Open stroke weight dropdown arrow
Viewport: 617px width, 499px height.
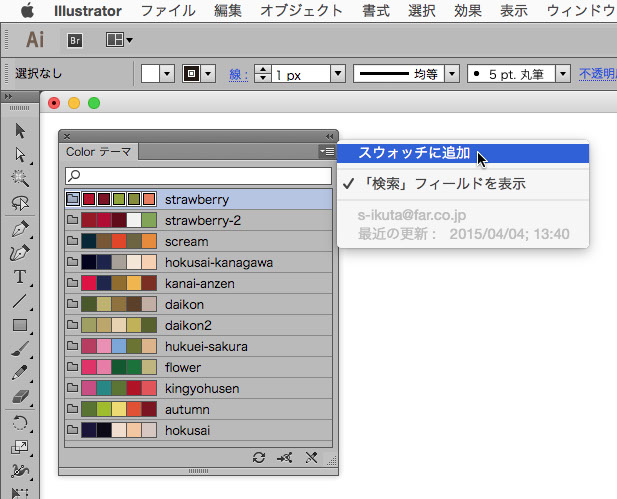pos(338,74)
